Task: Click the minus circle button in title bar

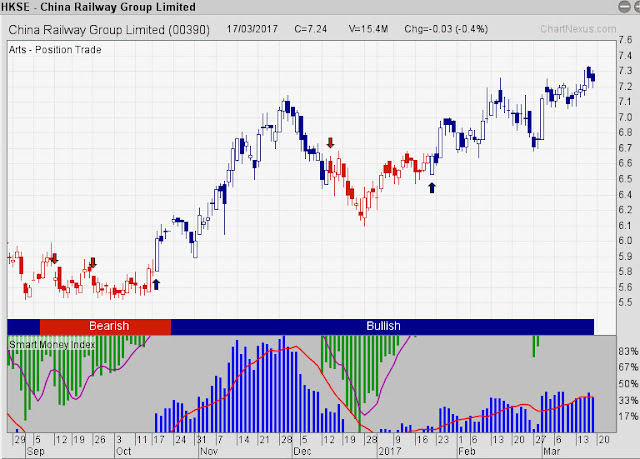Action: coord(624,7)
